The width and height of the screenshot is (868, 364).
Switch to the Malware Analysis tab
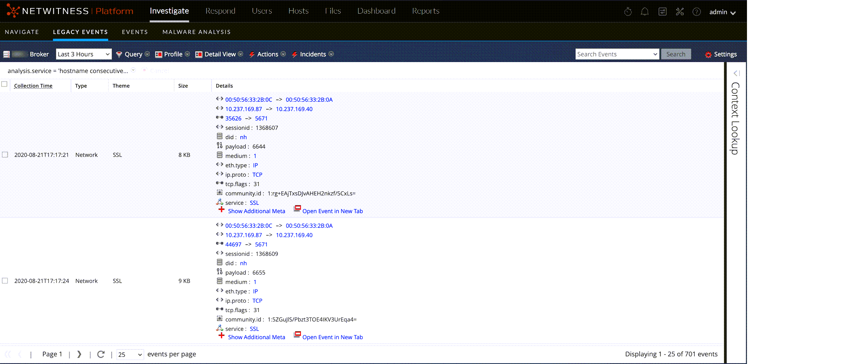pos(196,32)
